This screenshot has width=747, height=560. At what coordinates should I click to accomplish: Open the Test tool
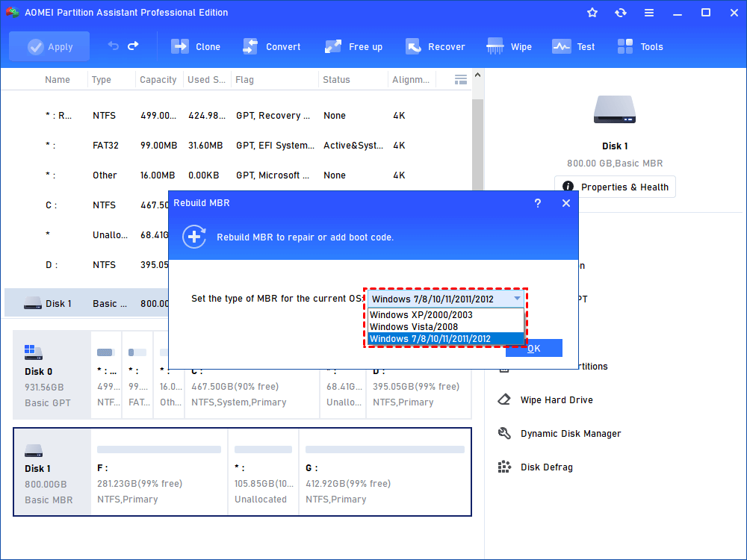coord(573,46)
